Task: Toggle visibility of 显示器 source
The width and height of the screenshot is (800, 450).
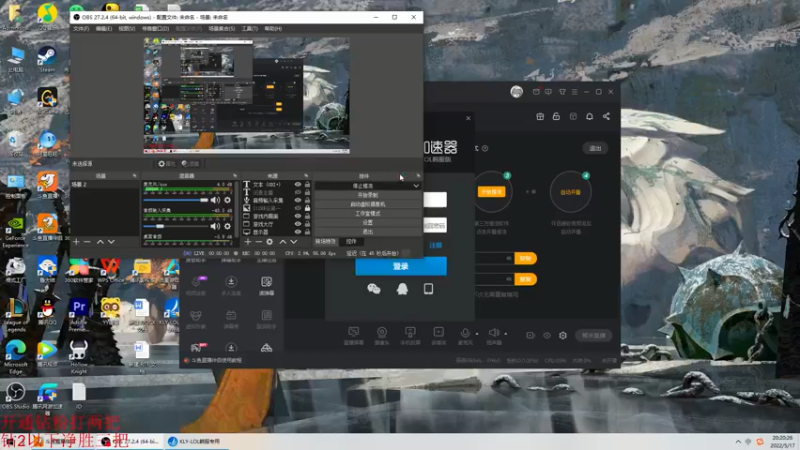Action: click(x=298, y=232)
